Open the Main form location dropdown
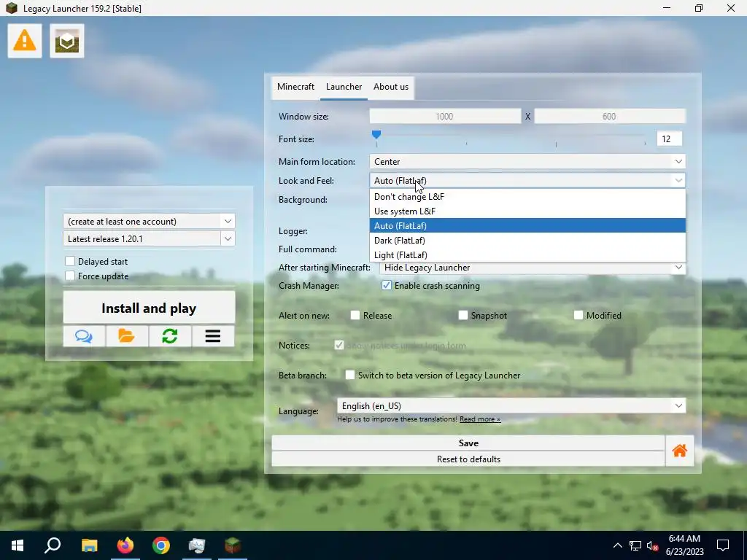 [527, 161]
